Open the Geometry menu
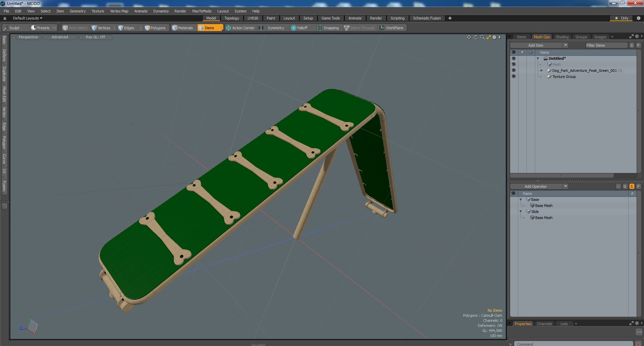644x346 pixels. [78, 11]
